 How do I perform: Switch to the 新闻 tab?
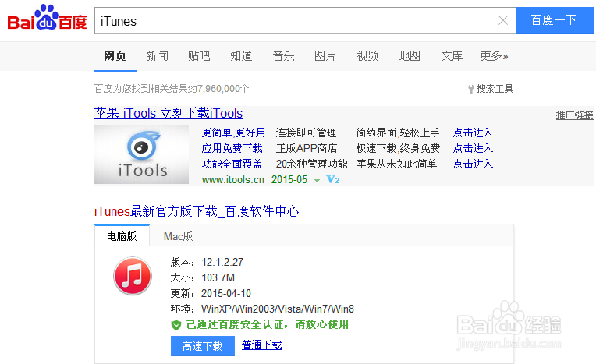coord(158,56)
